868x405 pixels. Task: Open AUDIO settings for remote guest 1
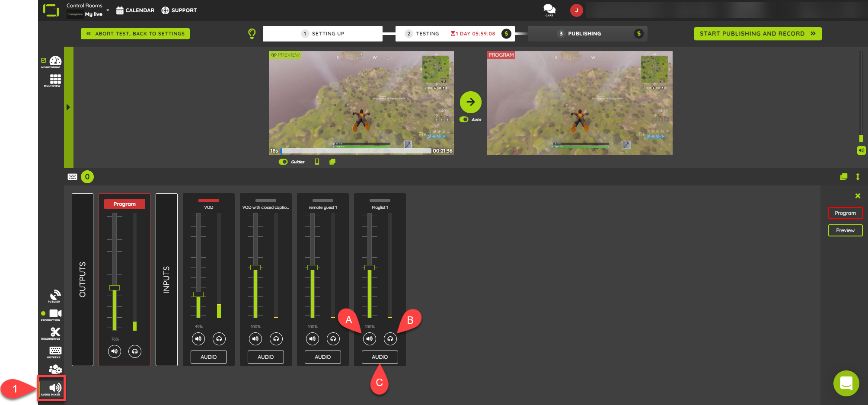point(323,357)
